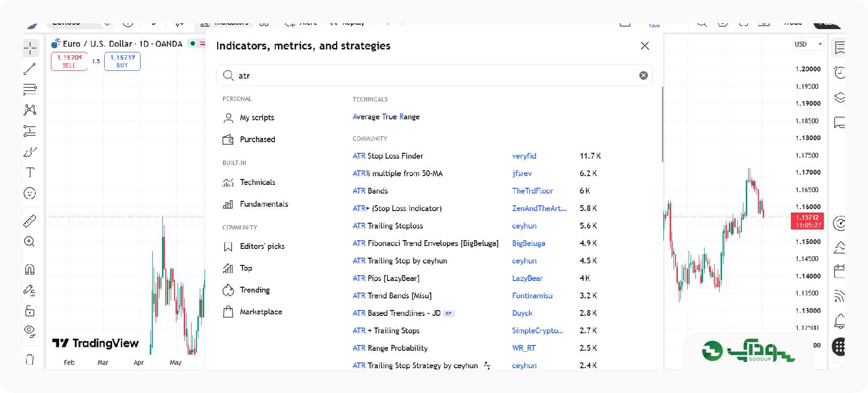
Task: Open author profile LazyBear
Action: tap(528, 278)
